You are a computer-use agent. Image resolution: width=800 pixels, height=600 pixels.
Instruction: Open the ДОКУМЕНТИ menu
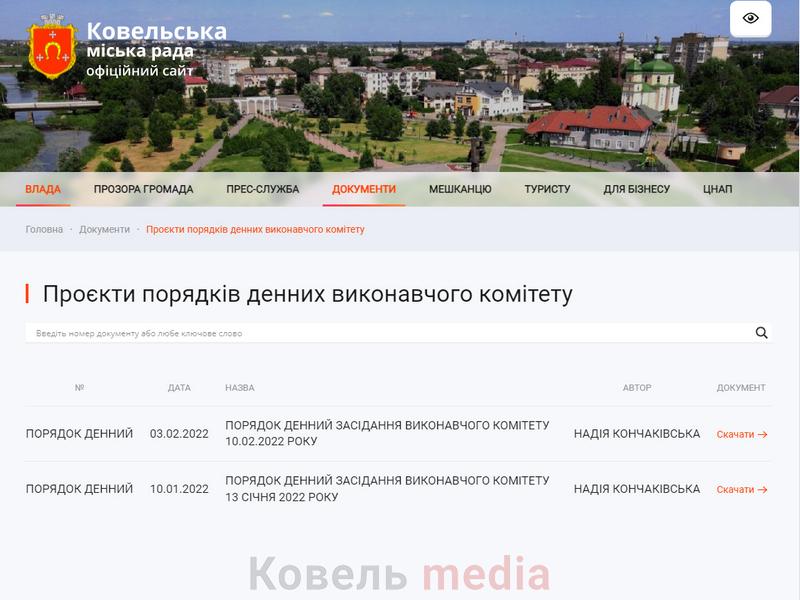(364, 189)
